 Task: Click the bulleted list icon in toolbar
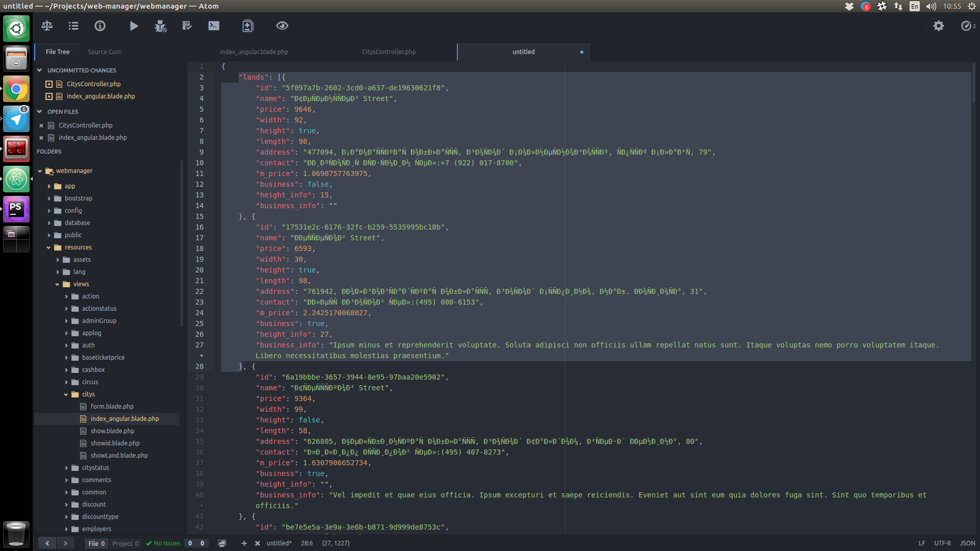(x=73, y=26)
